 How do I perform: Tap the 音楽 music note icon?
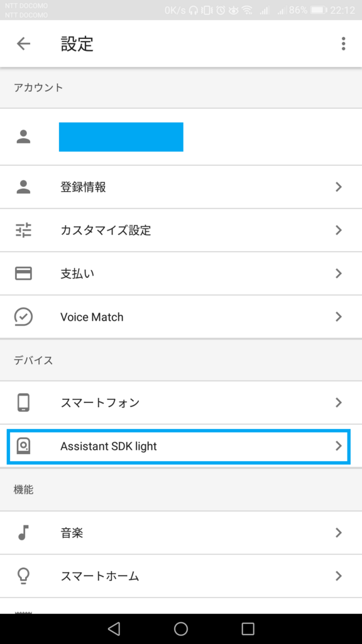coord(25,532)
